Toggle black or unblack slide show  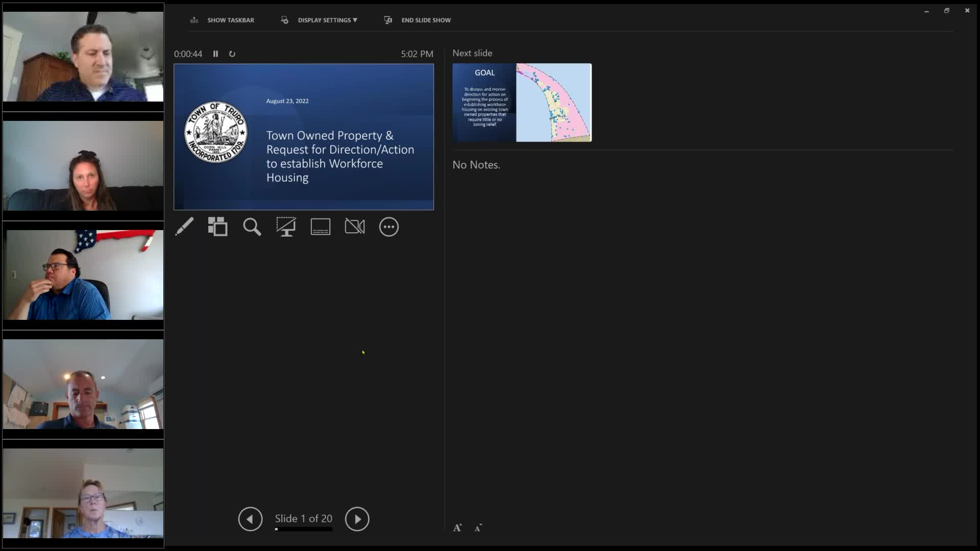click(286, 227)
